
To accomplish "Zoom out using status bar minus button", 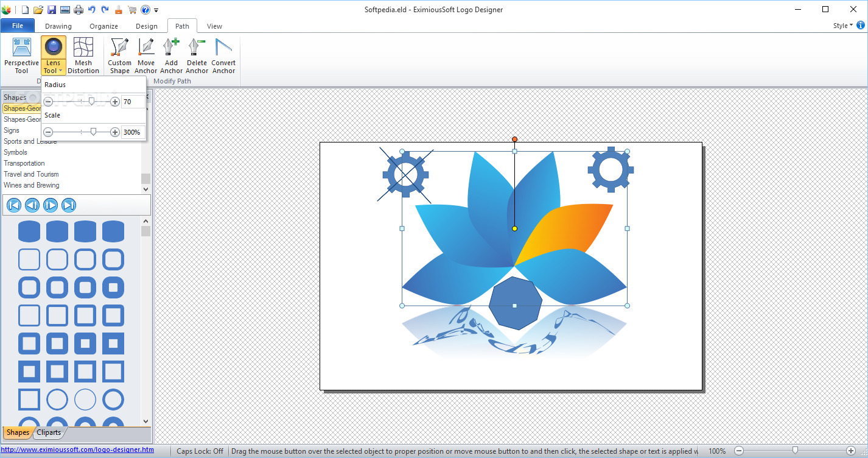I will [739, 451].
